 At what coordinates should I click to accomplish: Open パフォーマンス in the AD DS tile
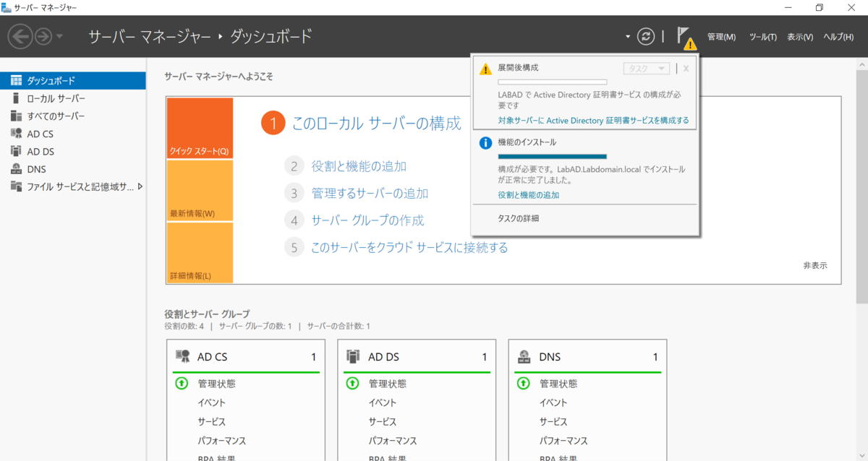[392, 441]
